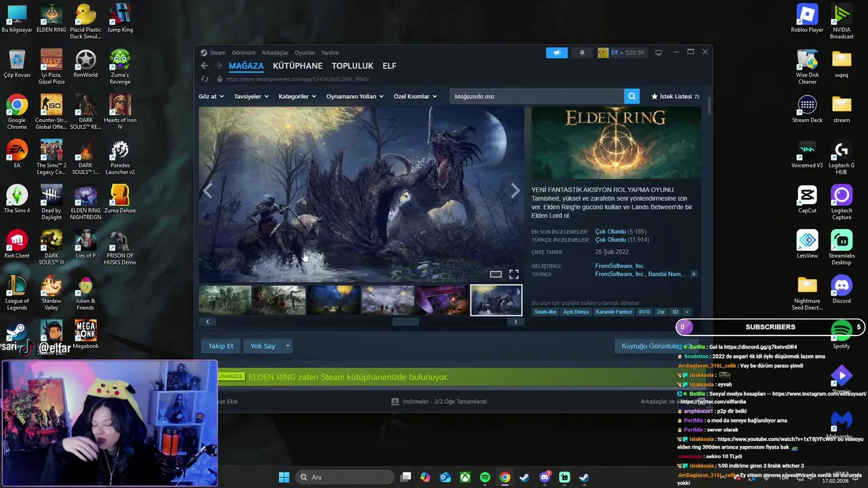
Task: Select the purple torch screenshot thumbnail
Action: click(441, 300)
